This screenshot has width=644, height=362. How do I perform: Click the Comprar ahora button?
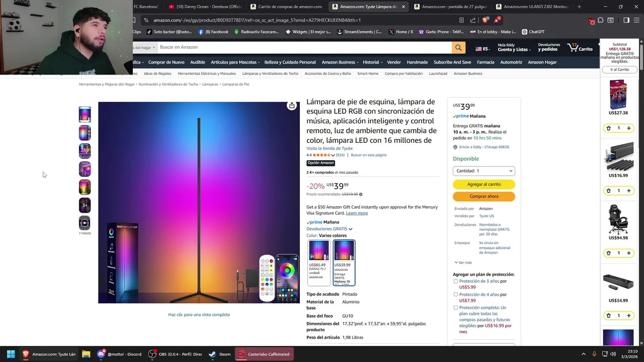tap(484, 197)
